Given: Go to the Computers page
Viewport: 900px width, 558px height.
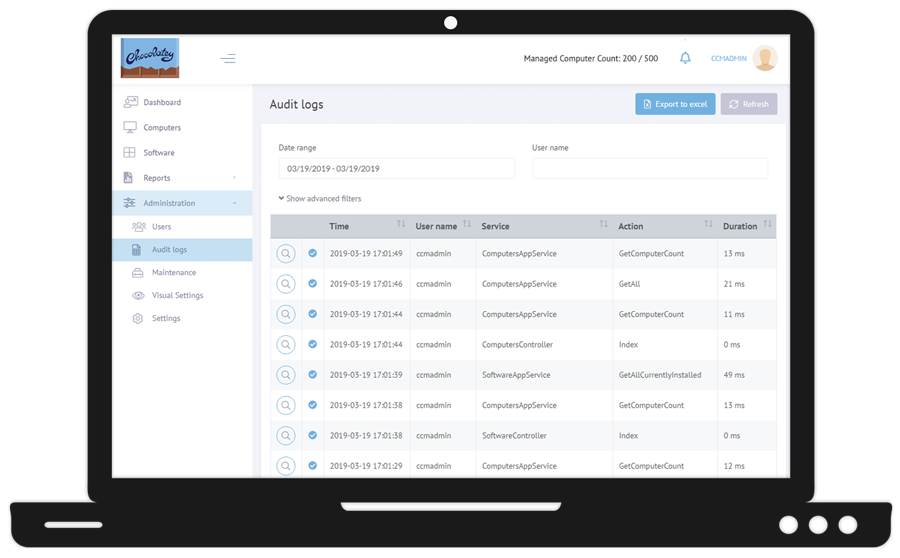Looking at the screenshot, I should [161, 128].
